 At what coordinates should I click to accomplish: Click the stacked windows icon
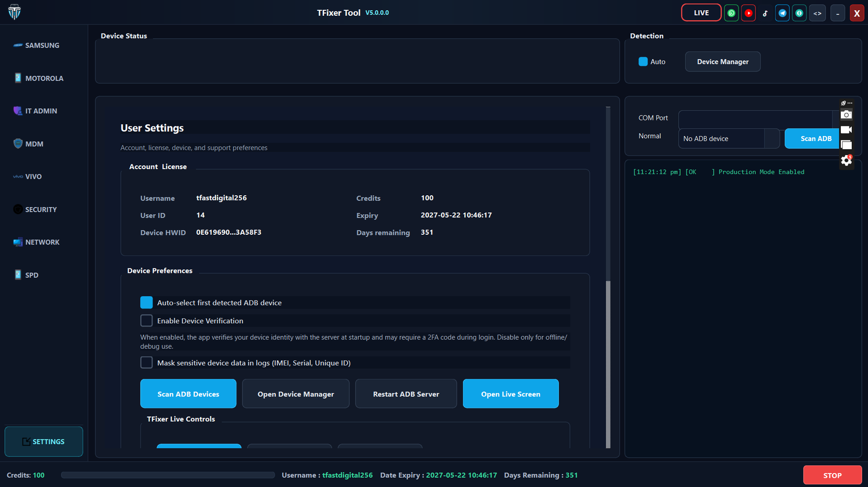846,145
